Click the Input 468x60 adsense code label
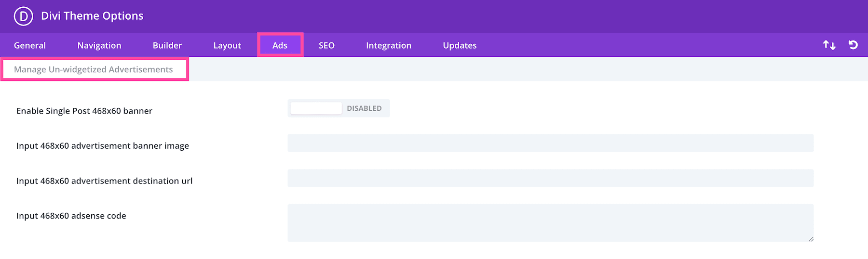This screenshot has height=259, width=868. (x=71, y=216)
